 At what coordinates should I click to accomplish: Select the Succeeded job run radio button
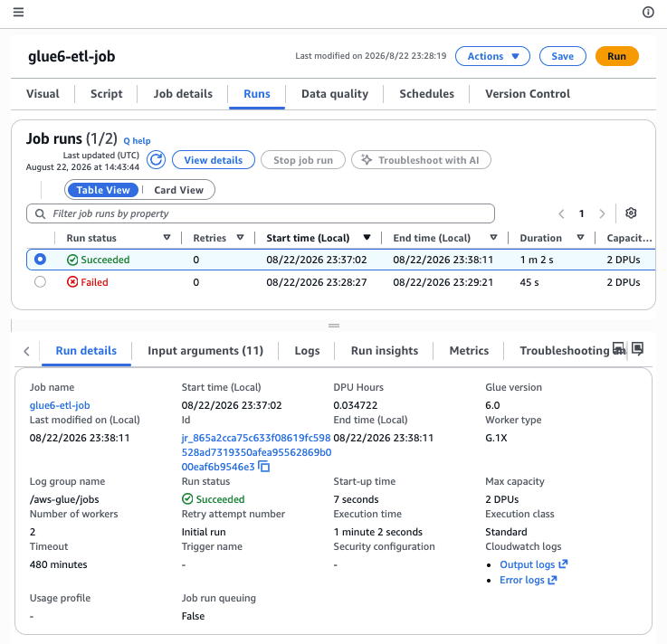40,259
